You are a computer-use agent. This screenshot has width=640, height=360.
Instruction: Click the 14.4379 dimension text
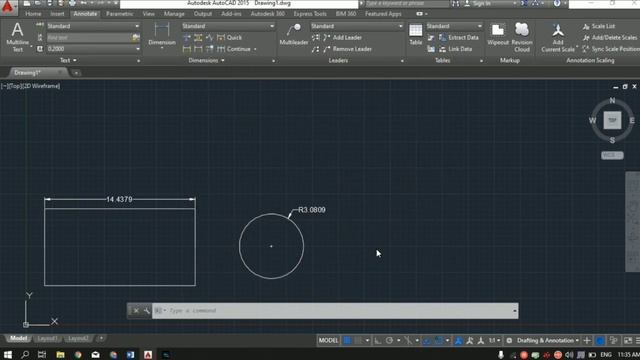tap(119, 199)
